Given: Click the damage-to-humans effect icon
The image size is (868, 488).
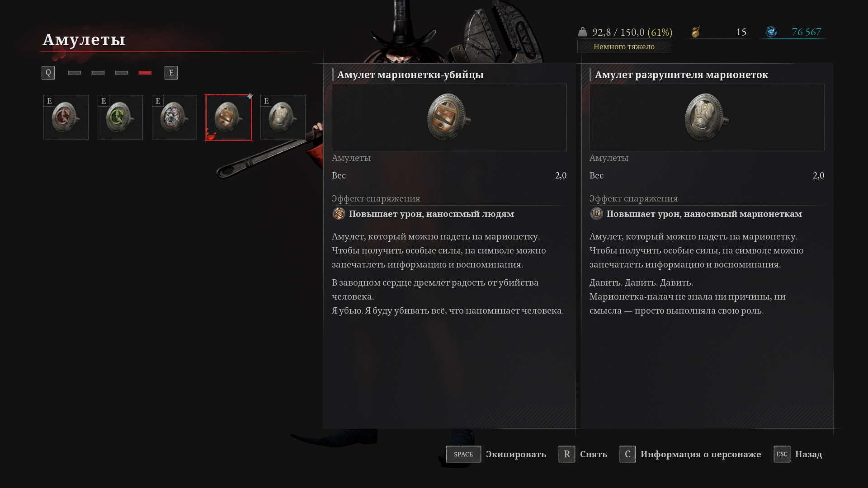Looking at the screenshot, I should [339, 214].
